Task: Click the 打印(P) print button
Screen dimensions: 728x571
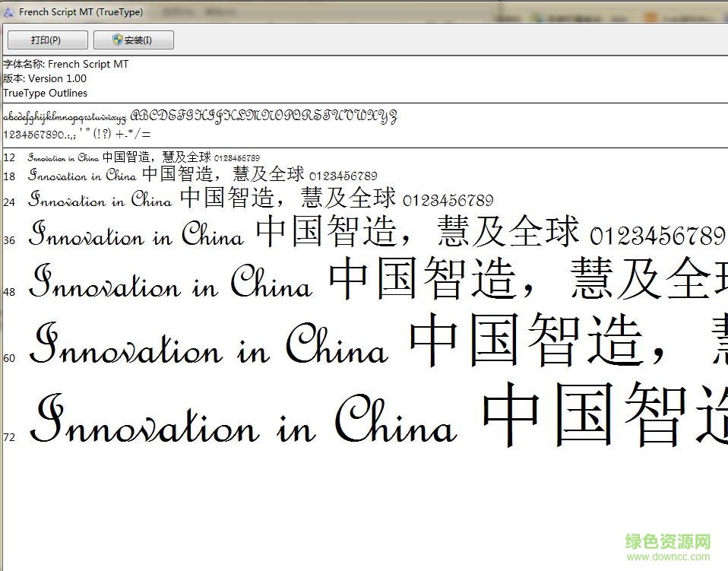Action: tap(47, 40)
